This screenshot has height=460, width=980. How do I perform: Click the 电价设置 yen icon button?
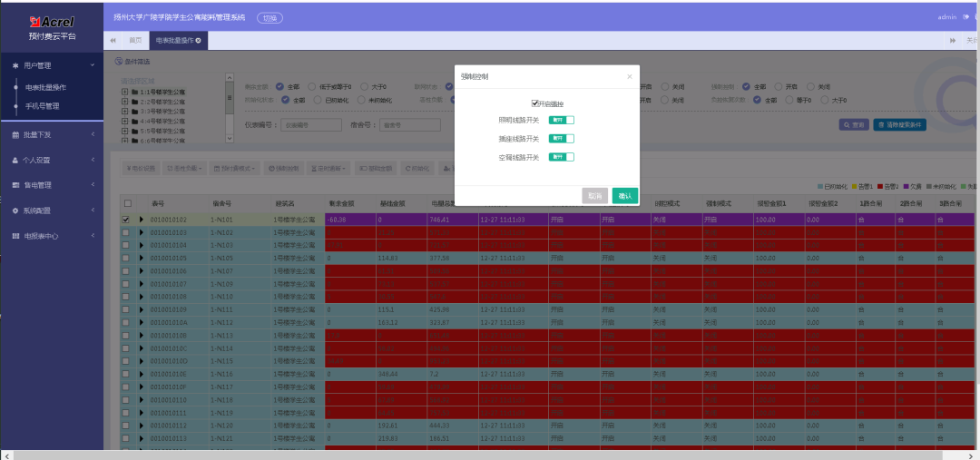tap(141, 168)
